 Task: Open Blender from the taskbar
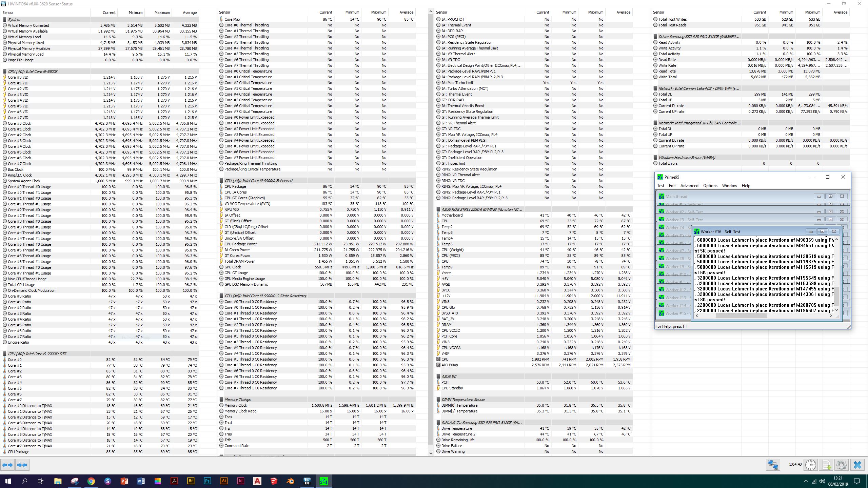[290, 481]
